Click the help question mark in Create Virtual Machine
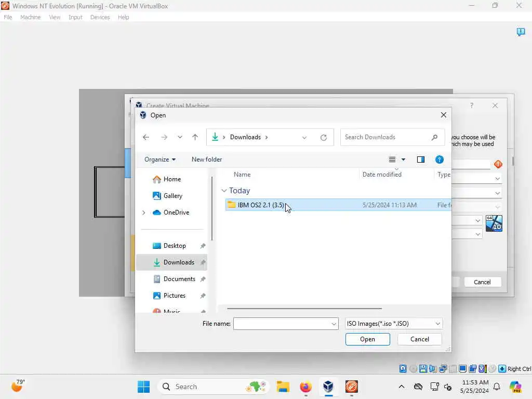The width and height of the screenshot is (532, 399). (x=472, y=105)
